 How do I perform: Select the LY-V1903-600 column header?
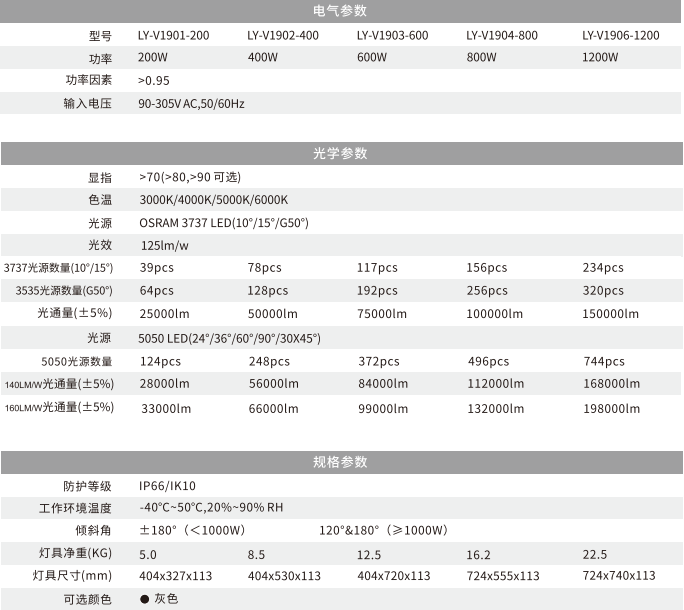(392, 35)
